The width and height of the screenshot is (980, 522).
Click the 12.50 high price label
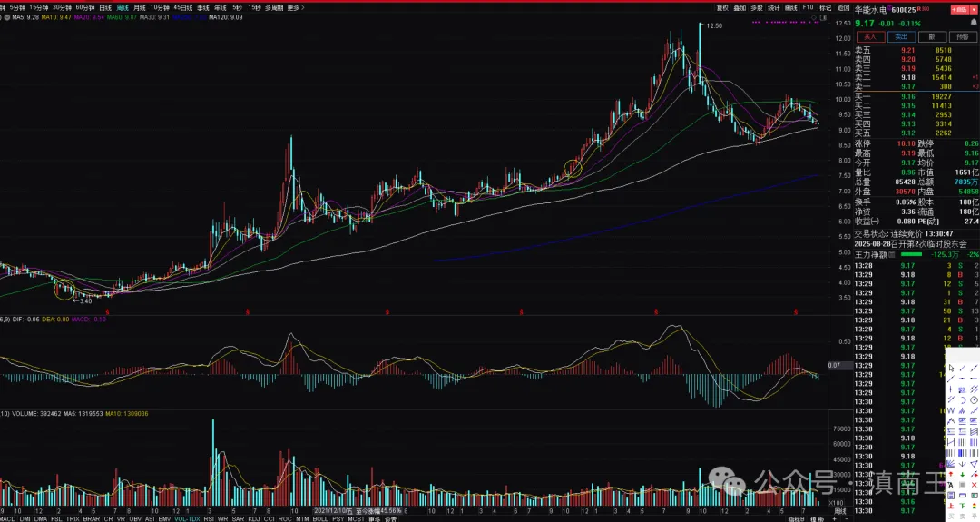coord(714,25)
